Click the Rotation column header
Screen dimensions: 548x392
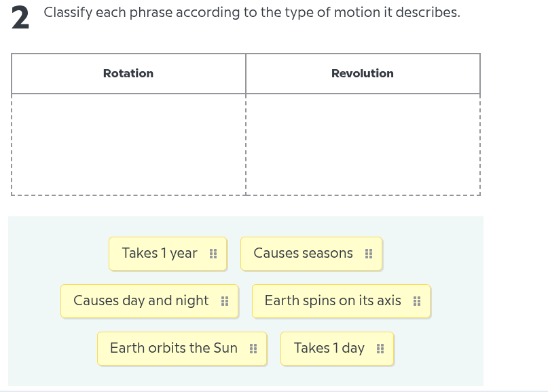(128, 73)
